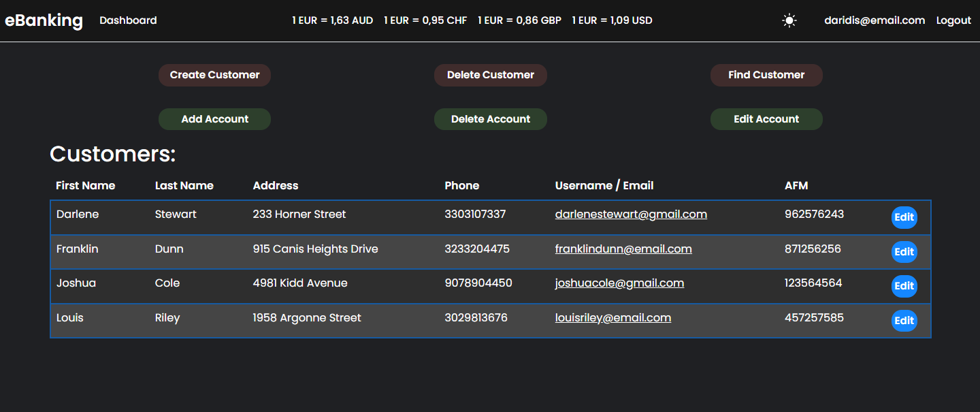This screenshot has height=412, width=980.
Task: Select the Delete Account button
Action: pos(490,119)
